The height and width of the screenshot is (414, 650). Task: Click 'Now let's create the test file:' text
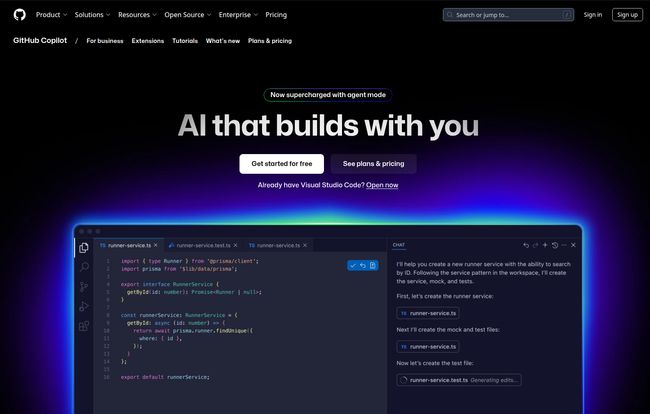(435, 363)
